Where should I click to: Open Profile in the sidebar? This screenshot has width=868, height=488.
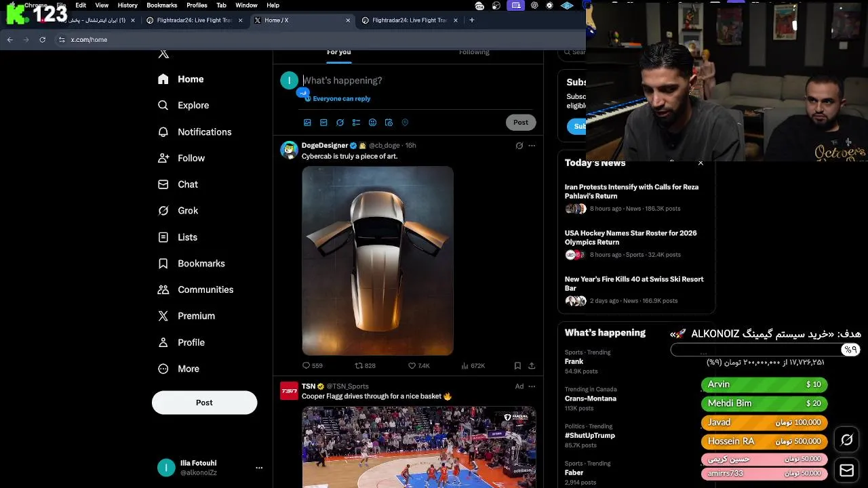click(x=180, y=342)
